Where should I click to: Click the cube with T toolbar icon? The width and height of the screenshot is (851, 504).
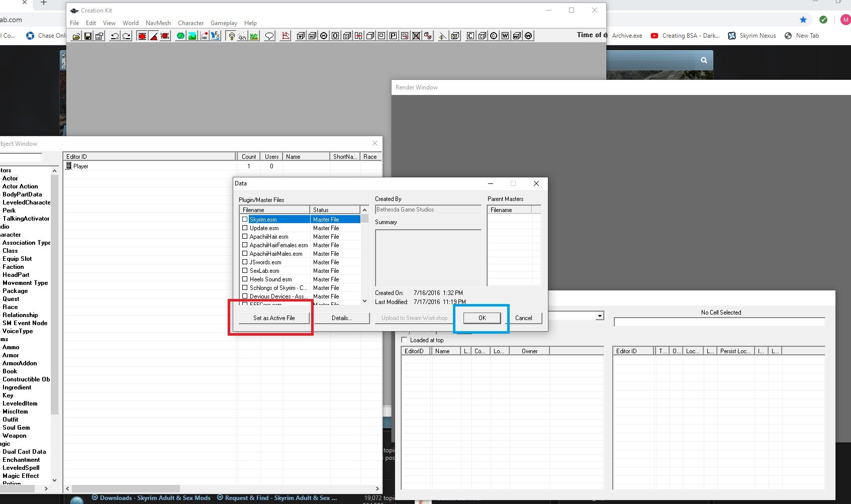pyautogui.click(x=301, y=36)
